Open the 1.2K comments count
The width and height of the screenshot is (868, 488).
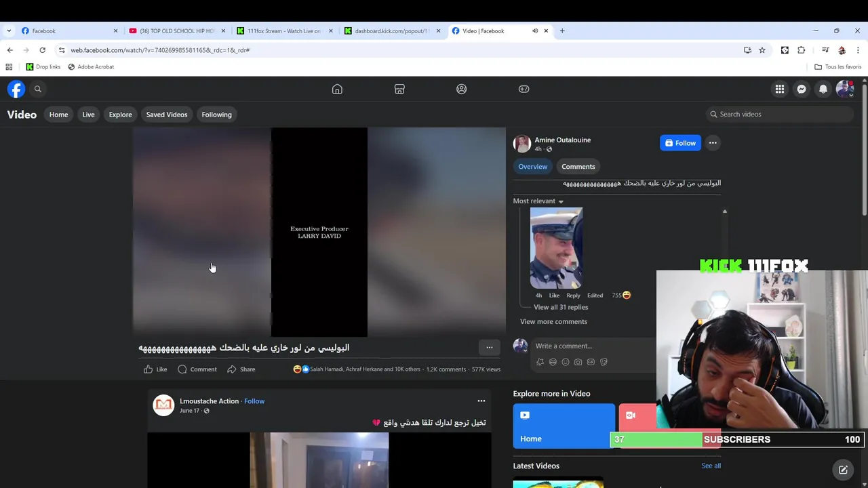(446, 369)
